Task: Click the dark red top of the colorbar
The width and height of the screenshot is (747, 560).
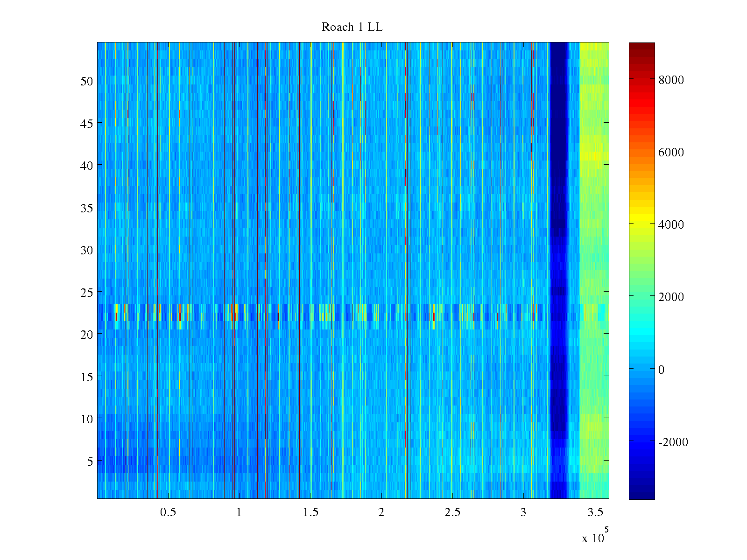Action: click(x=641, y=49)
